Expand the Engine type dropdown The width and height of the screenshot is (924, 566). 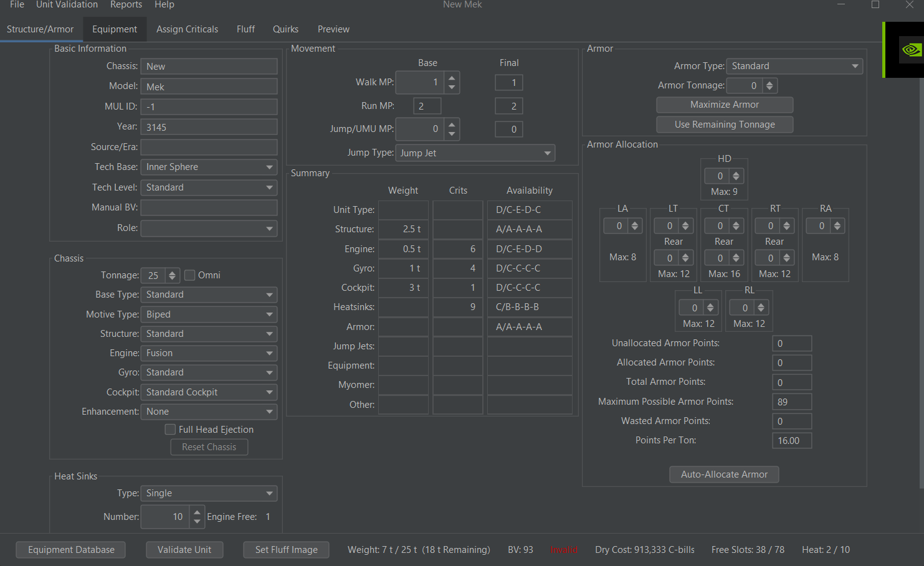tap(209, 353)
